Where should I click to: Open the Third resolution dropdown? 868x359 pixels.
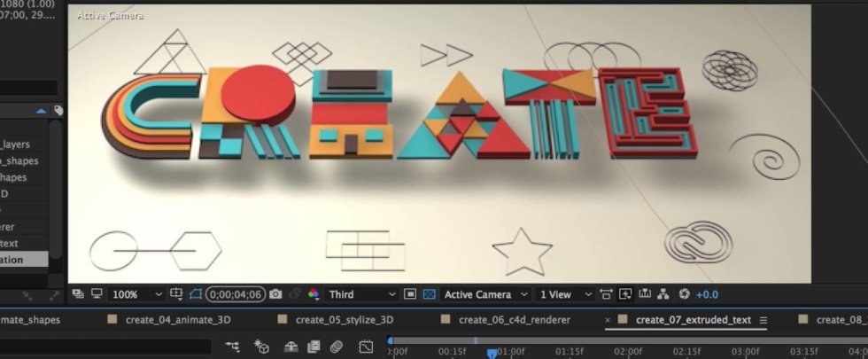coord(361,294)
